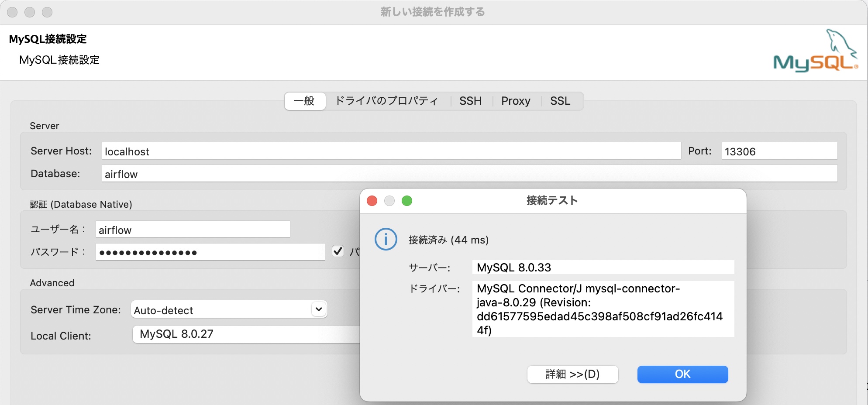The width and height of the screenshot is (868, 405).
Task: Switch to the 一般 tab
Action: (305, 101)
